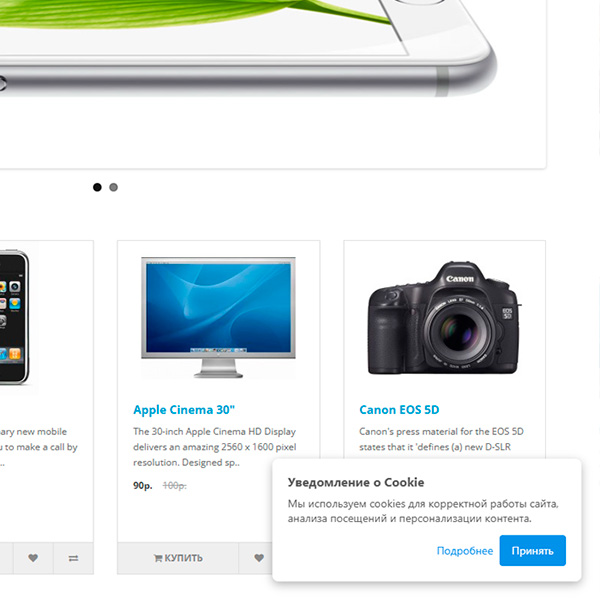Accept cookies with Принять button
The image size is (600, 600).
(532, 551)
